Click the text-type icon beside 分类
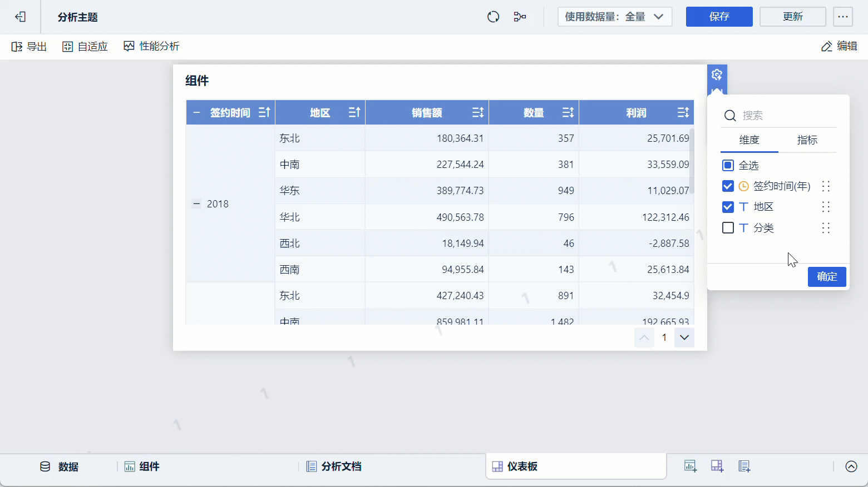This screenshot has height=487, width=868. (743, 228)
